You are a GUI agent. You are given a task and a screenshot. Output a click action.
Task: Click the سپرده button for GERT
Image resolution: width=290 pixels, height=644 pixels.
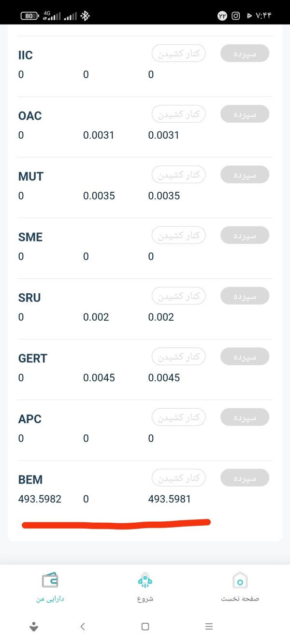click(x=245, y=357)
